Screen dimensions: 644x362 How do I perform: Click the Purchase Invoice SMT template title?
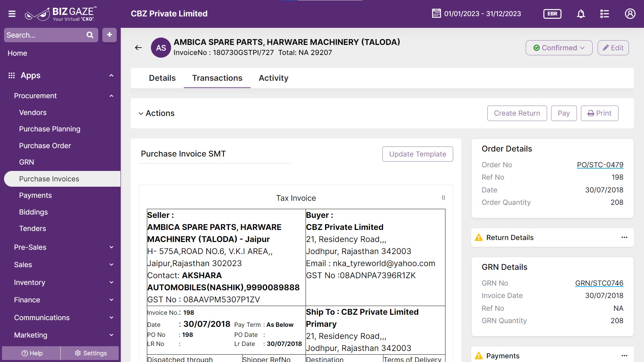click(x=183, y=154)
